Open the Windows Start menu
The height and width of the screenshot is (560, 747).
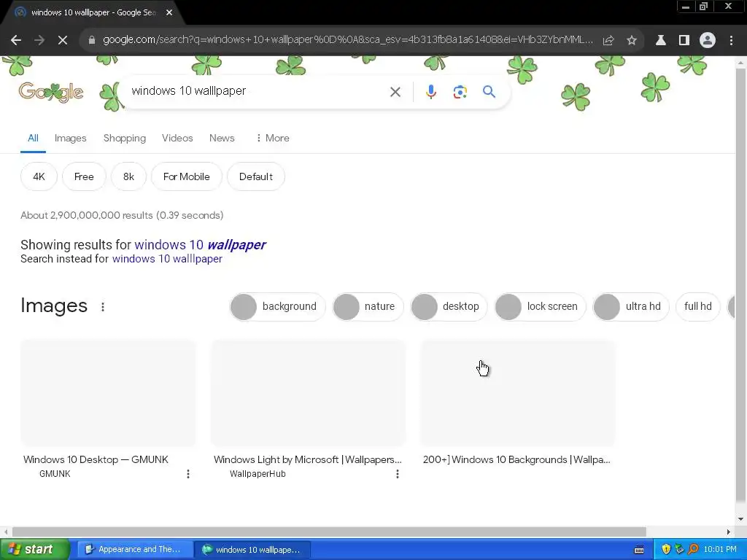34,550
